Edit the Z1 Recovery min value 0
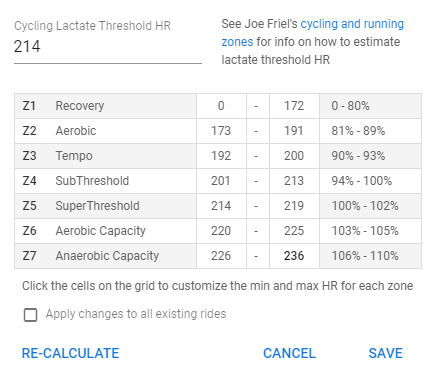Image resolution: width=434 pixels, height=377 pixels. pos(221,106)
